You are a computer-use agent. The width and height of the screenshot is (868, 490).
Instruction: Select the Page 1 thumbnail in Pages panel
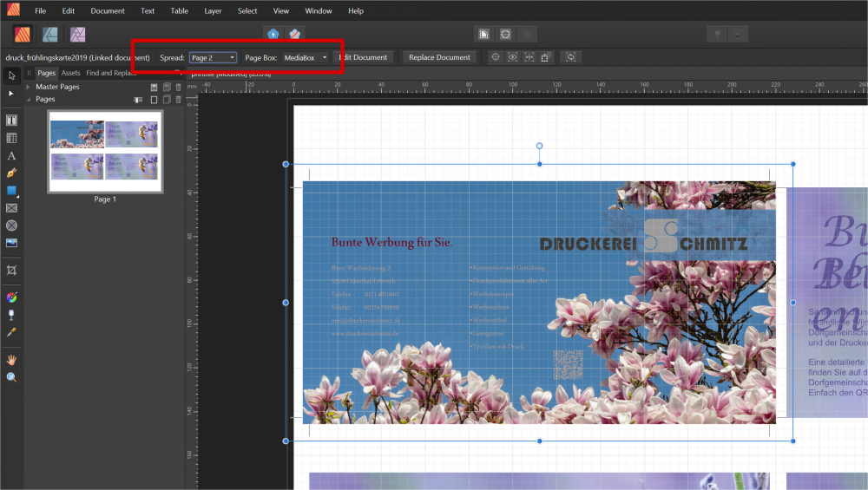tap(105, 152)
